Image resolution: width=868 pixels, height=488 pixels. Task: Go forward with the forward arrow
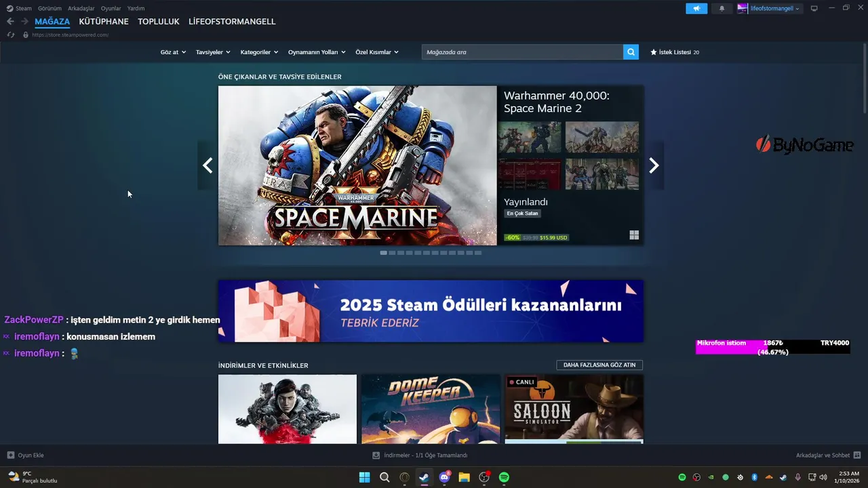(x=24, y=22)
